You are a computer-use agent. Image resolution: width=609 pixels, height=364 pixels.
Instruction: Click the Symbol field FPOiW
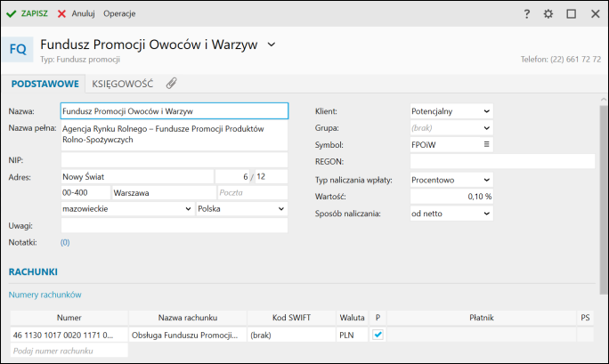click(446, 145)
